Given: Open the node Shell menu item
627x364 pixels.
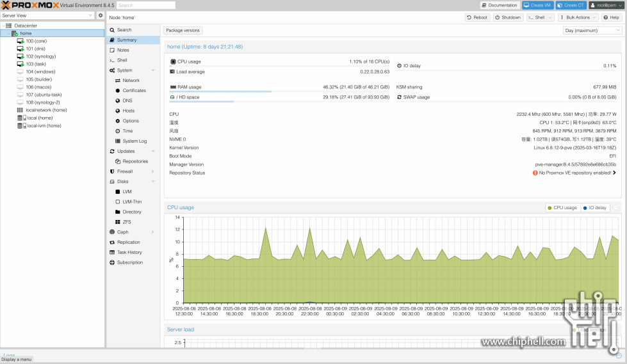Looking at the screenshot, I should pos(133,60).
